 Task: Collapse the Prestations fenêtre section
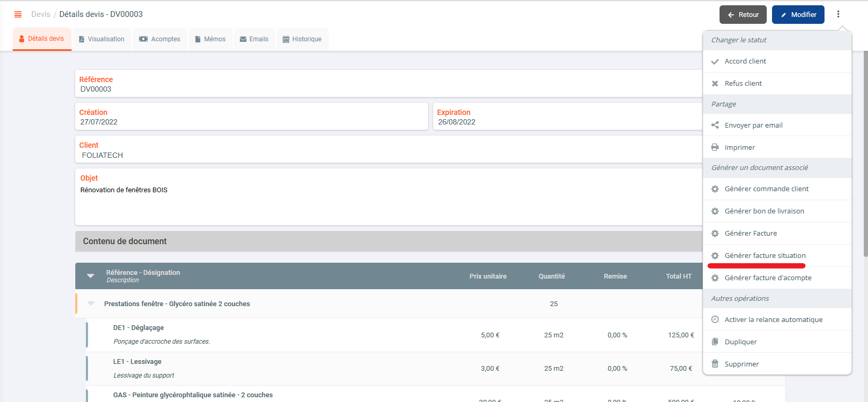click(91, 304)
